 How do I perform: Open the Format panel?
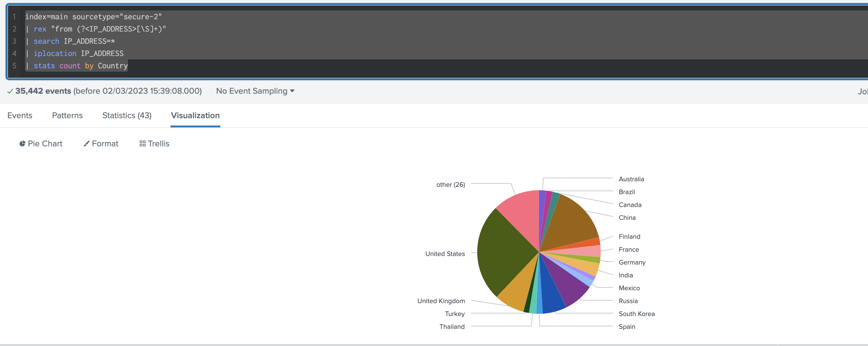(x=104, y=143)
